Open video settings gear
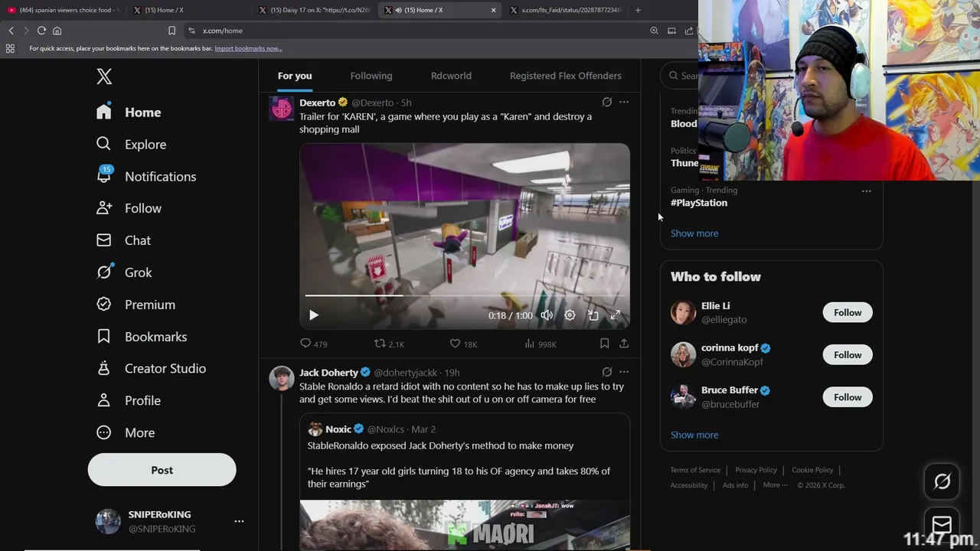 pyautogui.click(x=570, y=315)
